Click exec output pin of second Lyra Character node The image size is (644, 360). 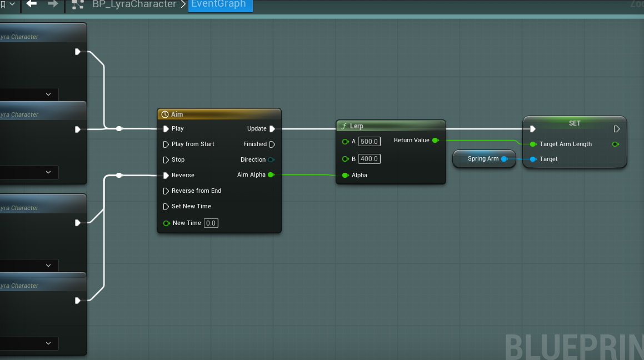pos(78,129)
